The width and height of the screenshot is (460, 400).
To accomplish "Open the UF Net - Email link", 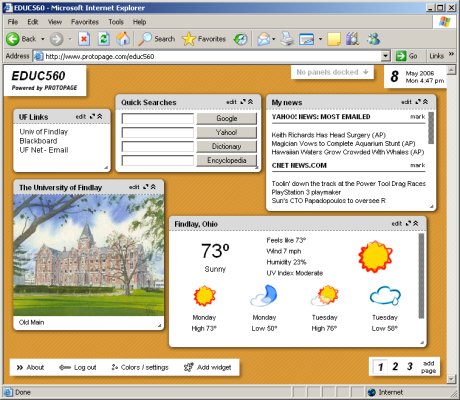I will (44, 150).
